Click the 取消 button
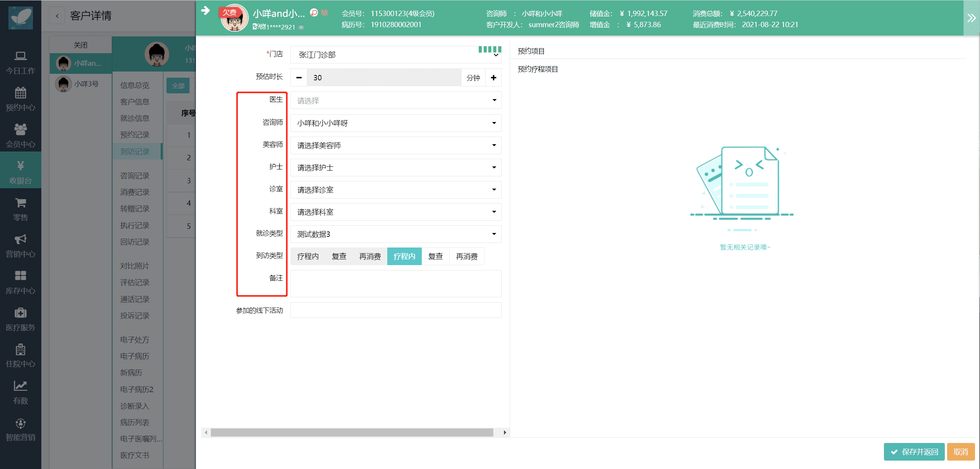Screen dimensions: 980x469 [x=960, y=452]
